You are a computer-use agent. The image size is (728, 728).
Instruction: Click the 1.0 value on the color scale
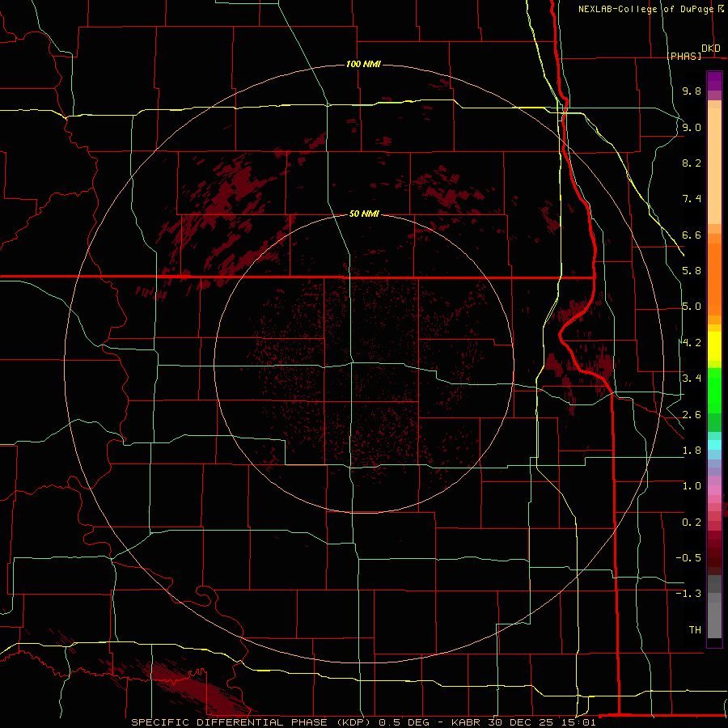(x=692, y=486)
